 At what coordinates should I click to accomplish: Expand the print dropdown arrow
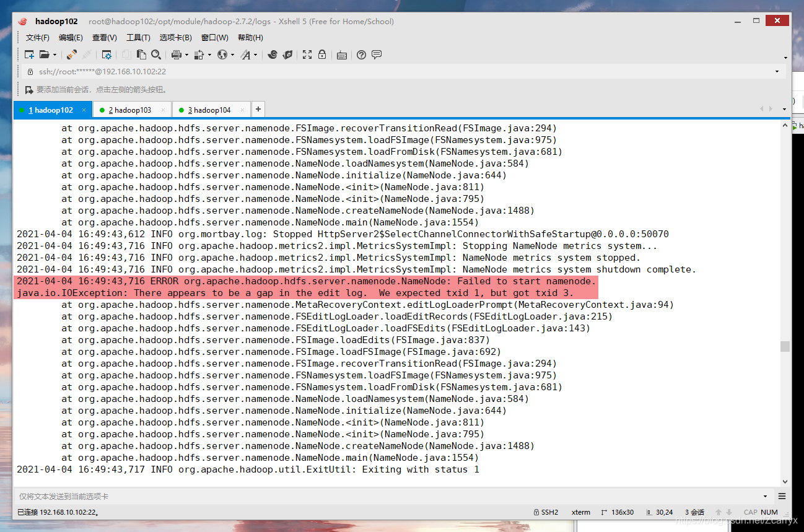[186, 55]
